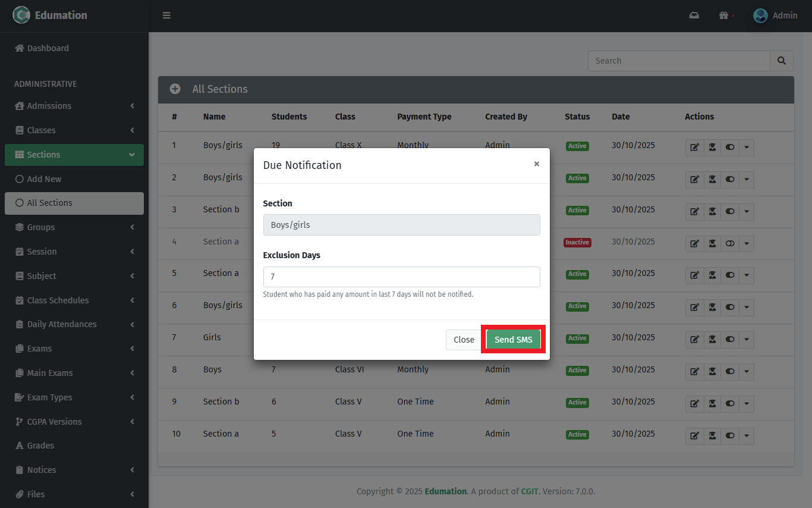This screenshot has width=812, height=508.
Task: Open more-actions caret for row 1
Action: click(x=747, y=148)
